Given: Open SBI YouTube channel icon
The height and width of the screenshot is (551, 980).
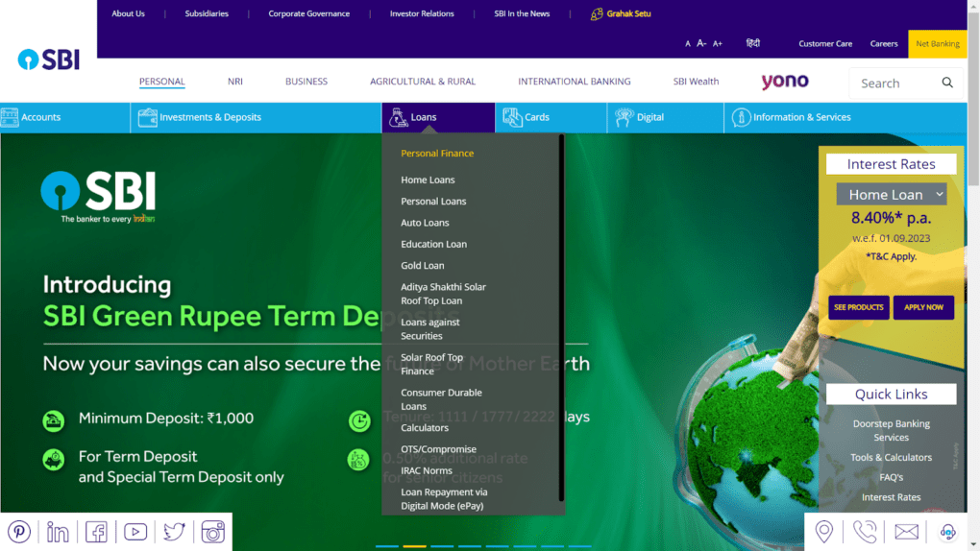Looking at the screenshot, I should click(x=135, y=532).
